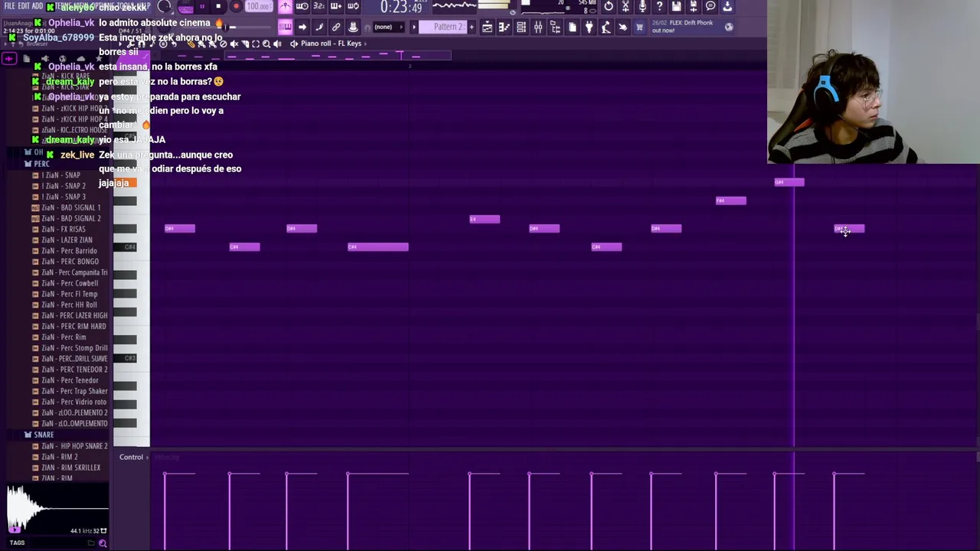The height and width of the screenshot is (551, 980).
Task: Click the highest note in piano roll
Action: point(789,182)
